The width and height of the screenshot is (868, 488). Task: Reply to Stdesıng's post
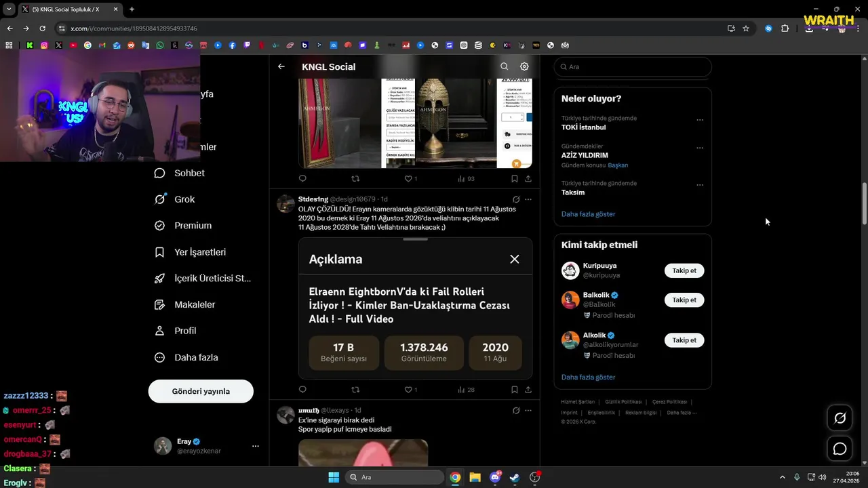tap(302, 390)
